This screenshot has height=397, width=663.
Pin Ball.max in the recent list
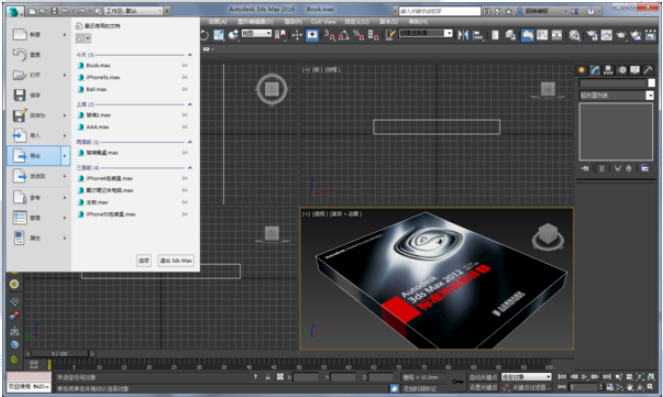[x=185, y=89]
